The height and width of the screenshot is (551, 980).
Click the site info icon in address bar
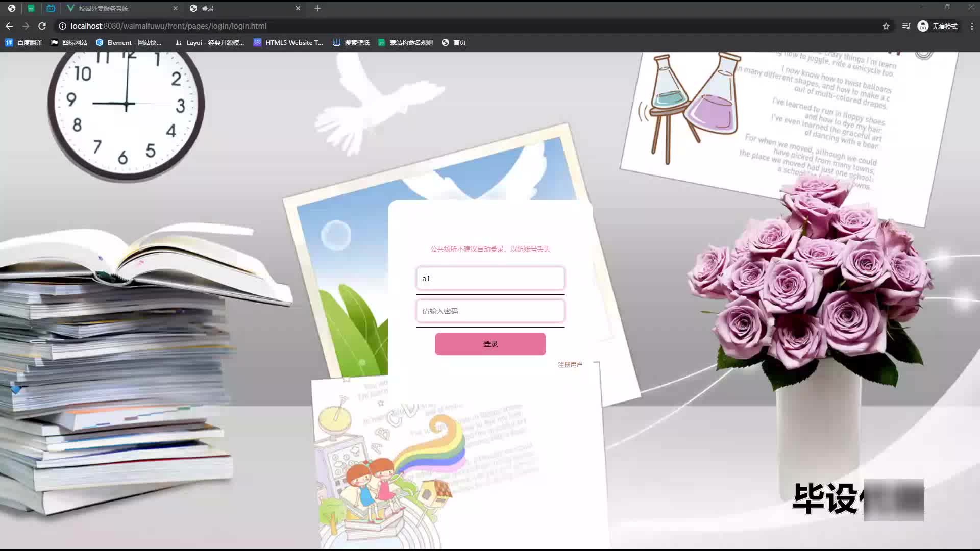coord(62,26)
